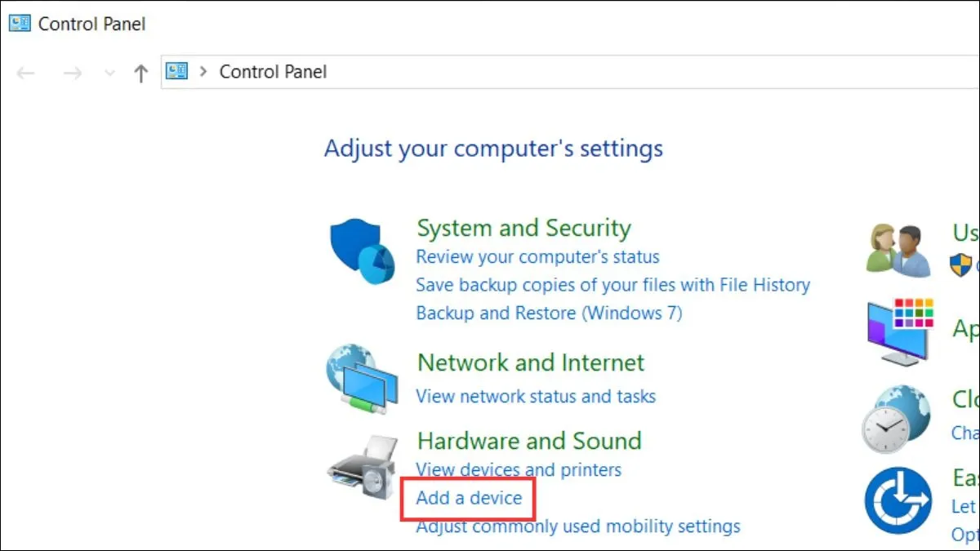Open Review your computer's status
The image size is (980, 551).
[537, 256]
